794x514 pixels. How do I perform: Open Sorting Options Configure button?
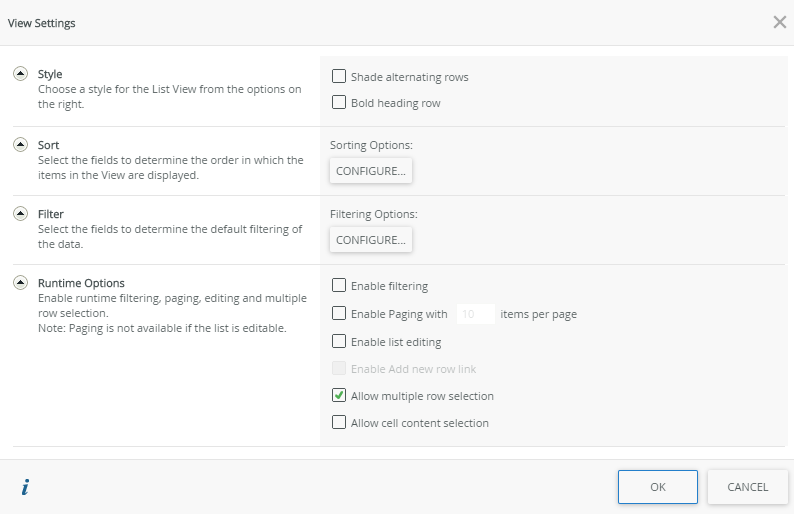pos(371,171)
